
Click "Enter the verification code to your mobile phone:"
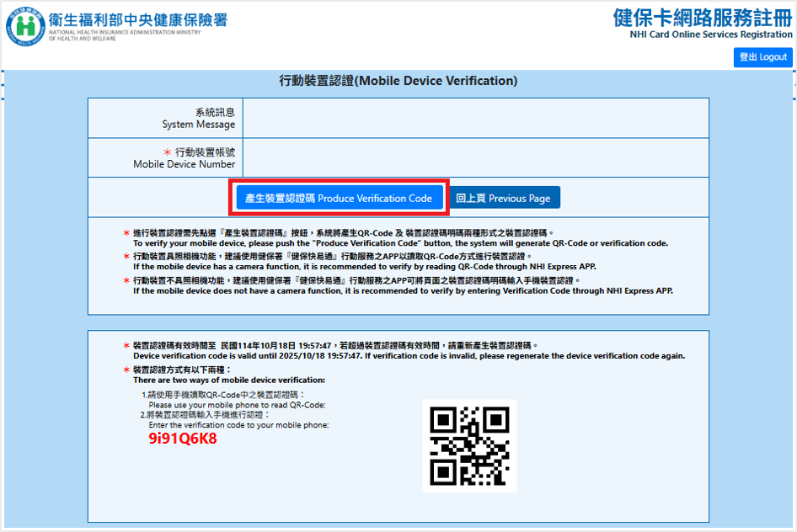click(x=238, y=425)
